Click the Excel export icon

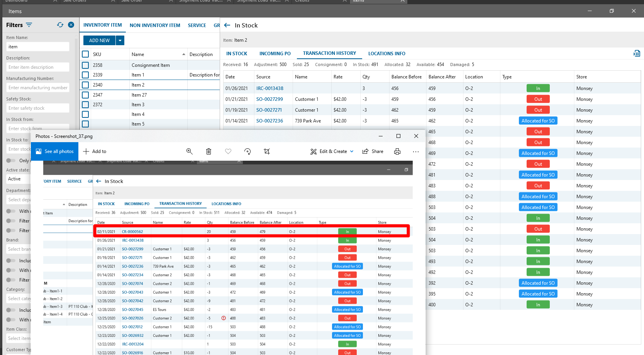coord(636,54)
